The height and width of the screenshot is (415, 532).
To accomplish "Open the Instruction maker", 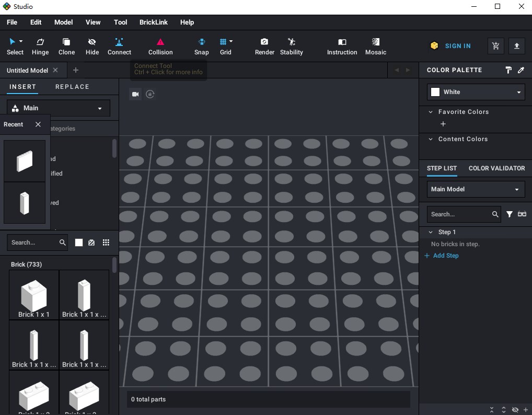I will pos(342,46).
